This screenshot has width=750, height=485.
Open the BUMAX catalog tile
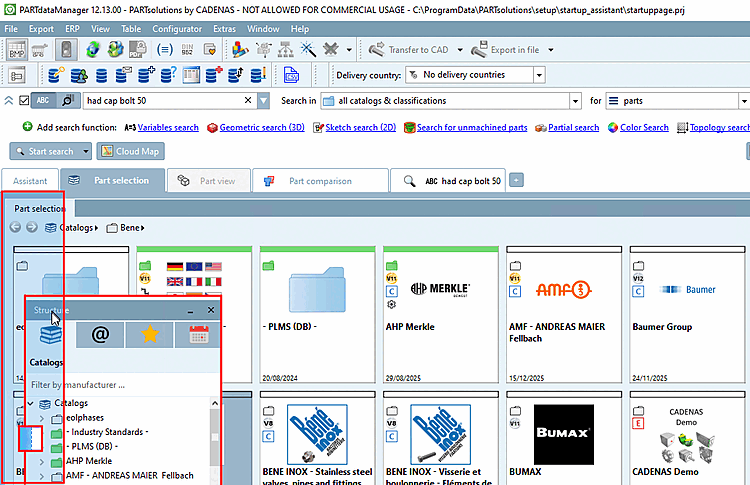(x=564, y=438)
